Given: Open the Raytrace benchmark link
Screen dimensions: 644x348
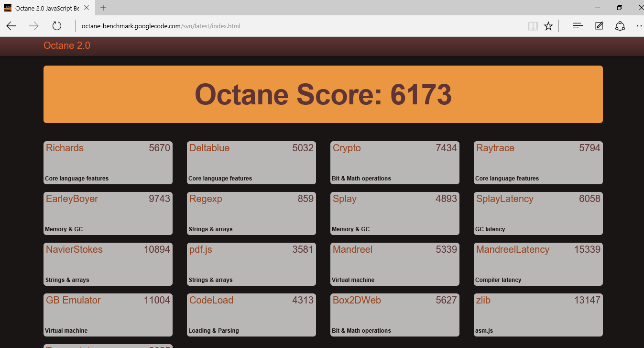Looking at the screenshot, I should tap(495, 148).
